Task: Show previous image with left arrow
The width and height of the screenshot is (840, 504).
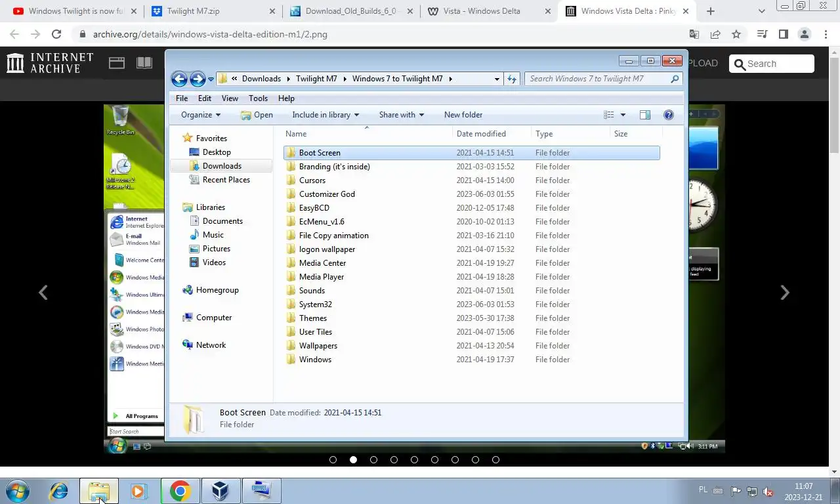Action: 43,293
